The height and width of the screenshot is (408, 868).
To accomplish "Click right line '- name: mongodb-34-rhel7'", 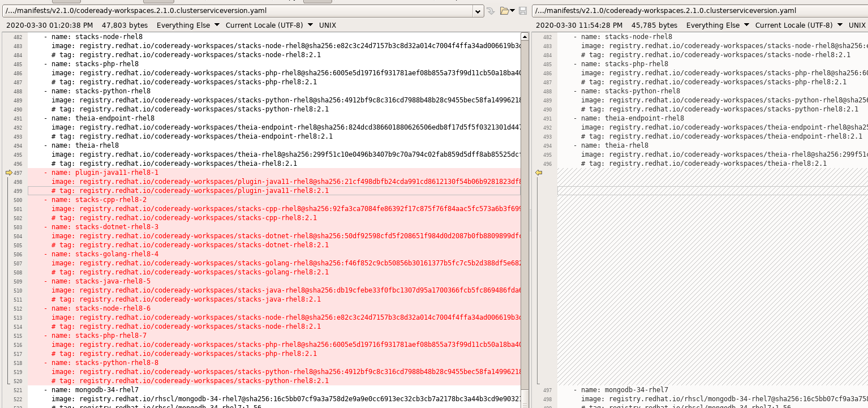I will coord(621,390).
